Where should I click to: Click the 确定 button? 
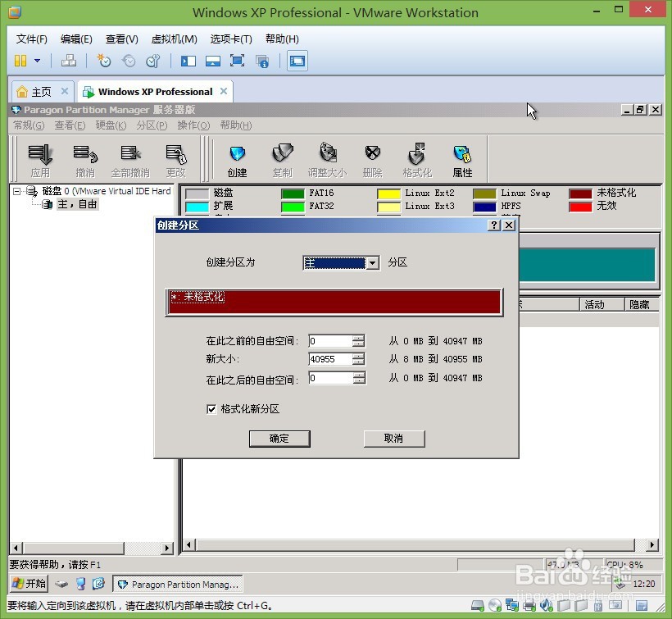tap(279, 439)
